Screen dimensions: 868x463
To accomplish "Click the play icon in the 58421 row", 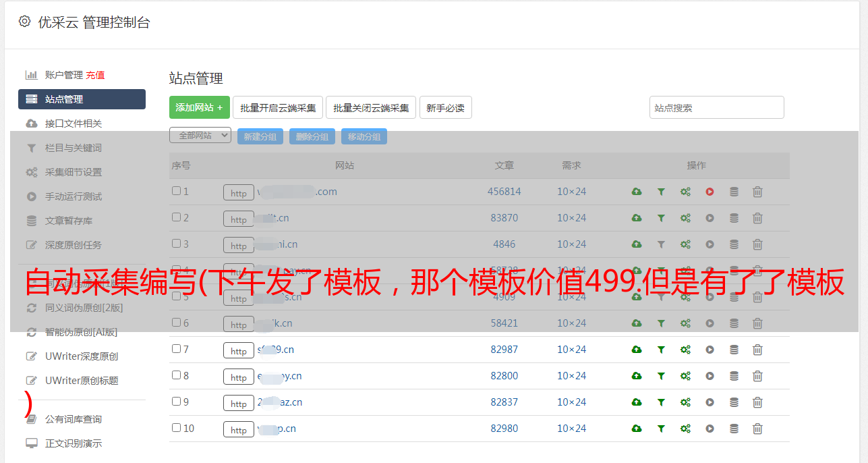I will [x=710, y=323].
